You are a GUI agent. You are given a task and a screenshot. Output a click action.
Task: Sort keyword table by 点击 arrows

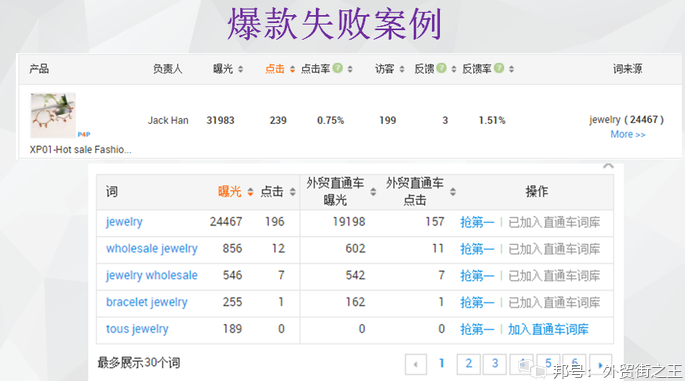(293, 192)
